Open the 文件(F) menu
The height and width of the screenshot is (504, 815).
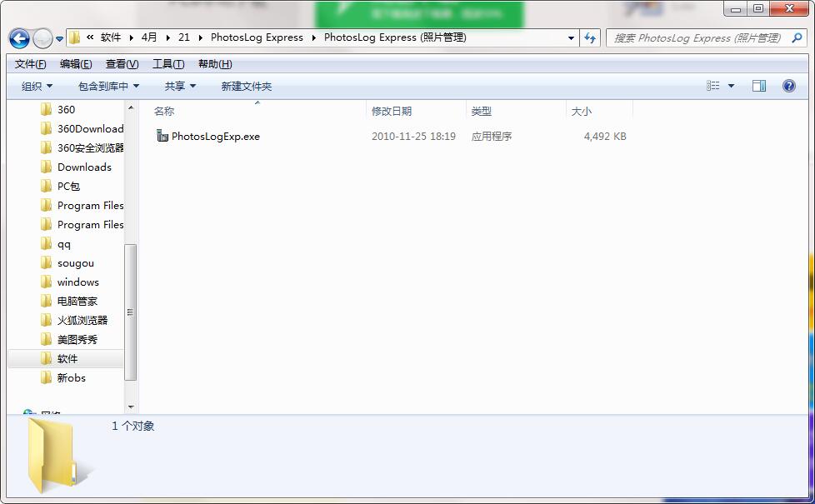click(31, 64)
